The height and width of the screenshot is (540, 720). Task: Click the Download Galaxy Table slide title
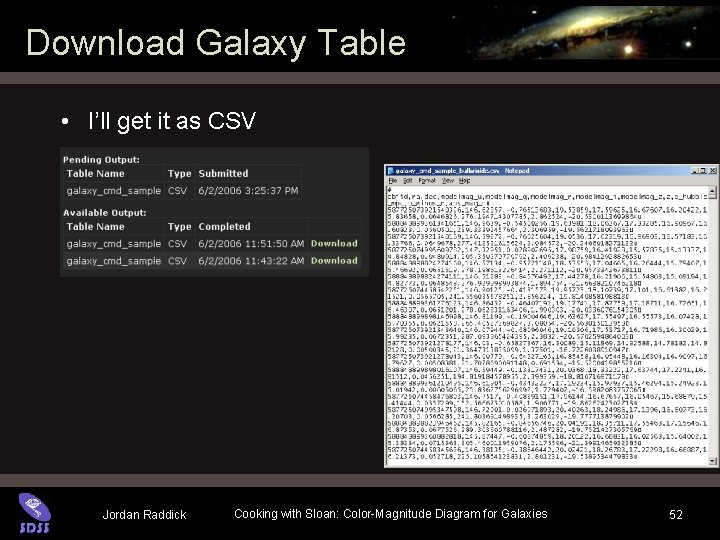216,43
